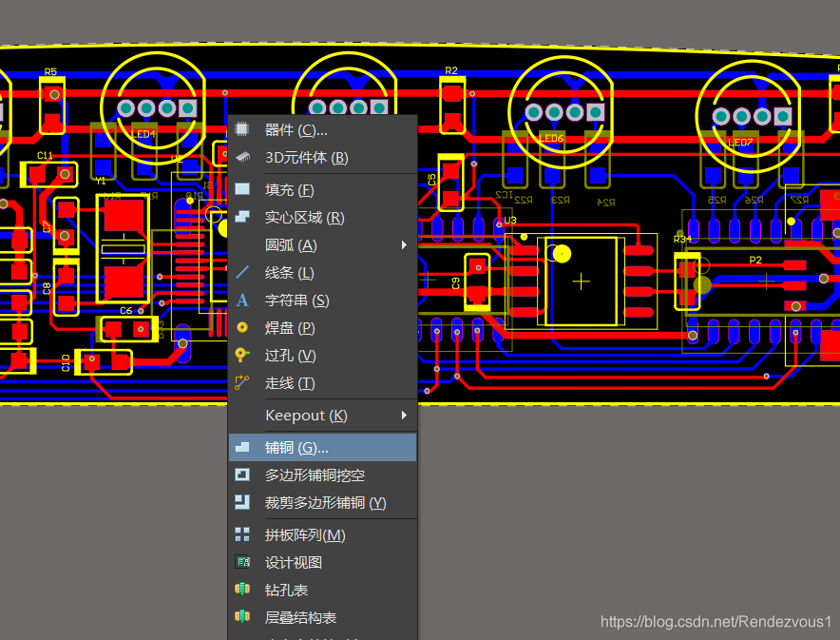Expand the Keepout submenu arrow
The height and width of the screenshot is (640, 840).
404,415
